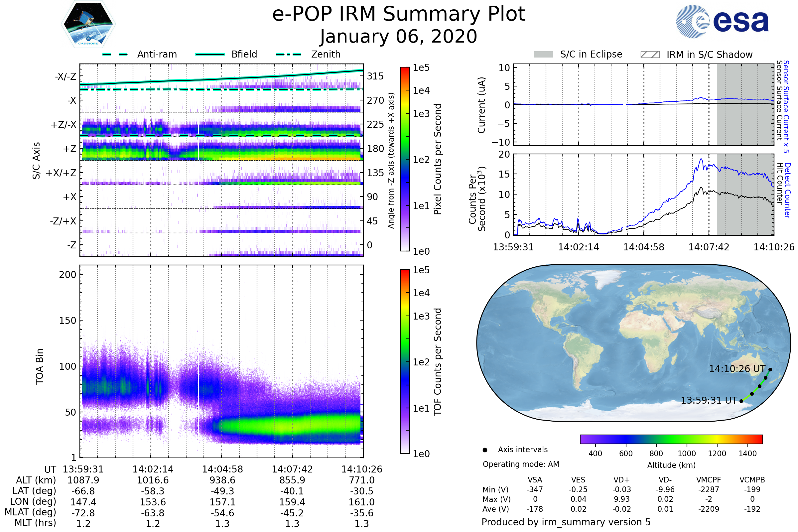Click the VSA column header in voltage table
Image resolution: width=798 pixels, height=532 pixels.
tap(535, 480)
